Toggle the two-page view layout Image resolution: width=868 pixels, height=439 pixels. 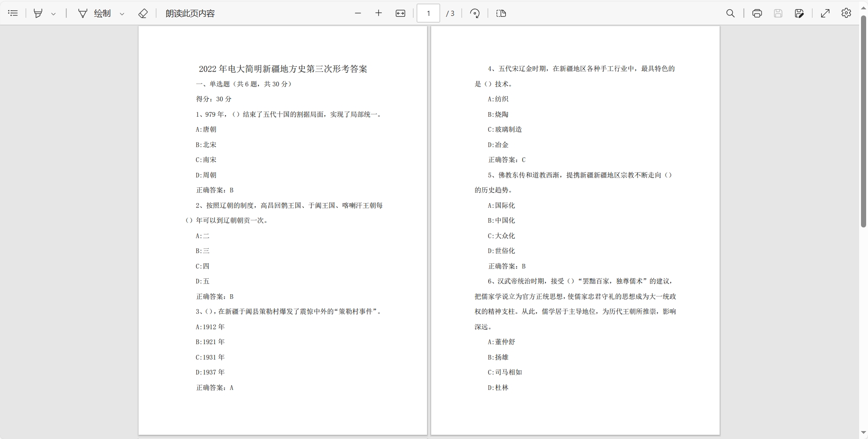501,13
